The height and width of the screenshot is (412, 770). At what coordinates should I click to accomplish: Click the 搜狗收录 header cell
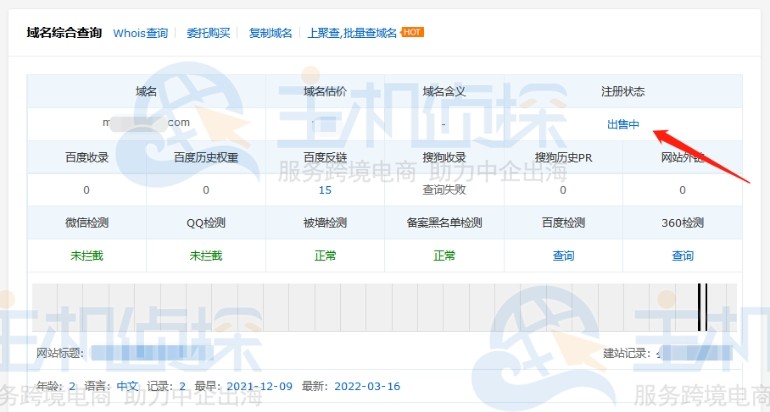pyautogui.click(x=444, y=157)
